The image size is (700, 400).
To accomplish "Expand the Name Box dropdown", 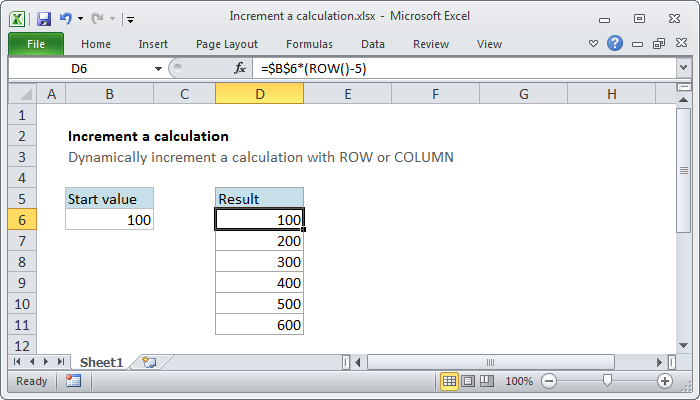I will tap(158, 68).
